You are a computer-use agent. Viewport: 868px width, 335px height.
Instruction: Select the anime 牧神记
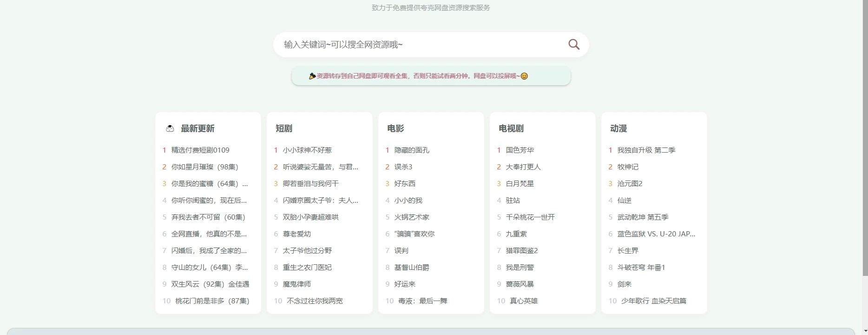[x=628, y=167]
